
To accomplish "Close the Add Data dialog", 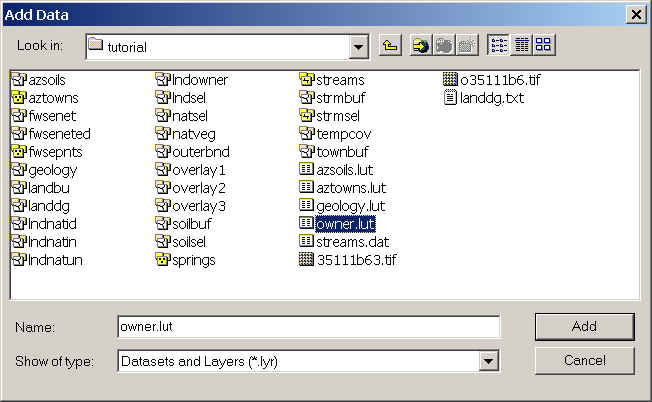I will pos(634,14).
